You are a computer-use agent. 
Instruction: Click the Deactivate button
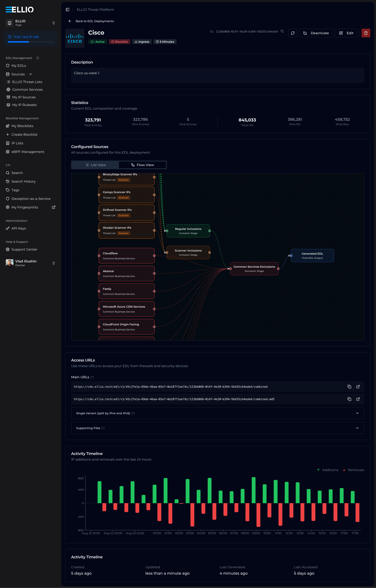coord(316,33)
